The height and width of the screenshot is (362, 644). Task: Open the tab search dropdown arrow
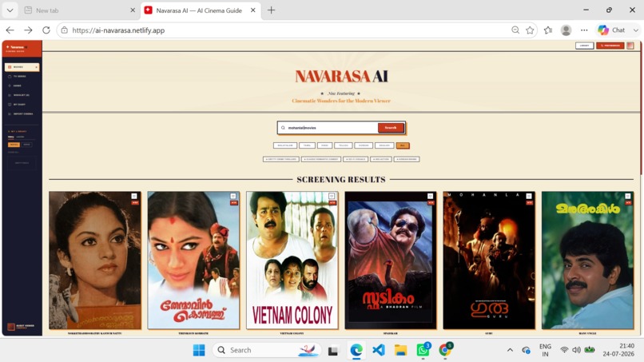tap(10, 10)
